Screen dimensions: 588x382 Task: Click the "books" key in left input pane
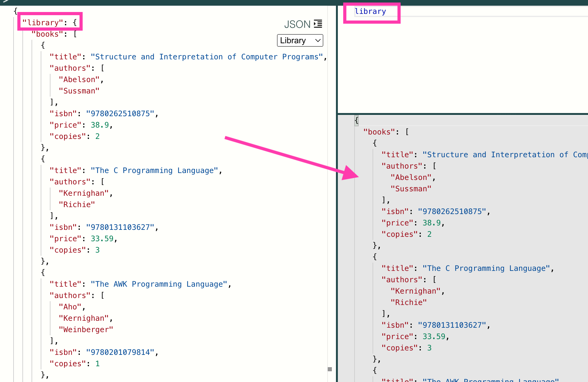47,34
